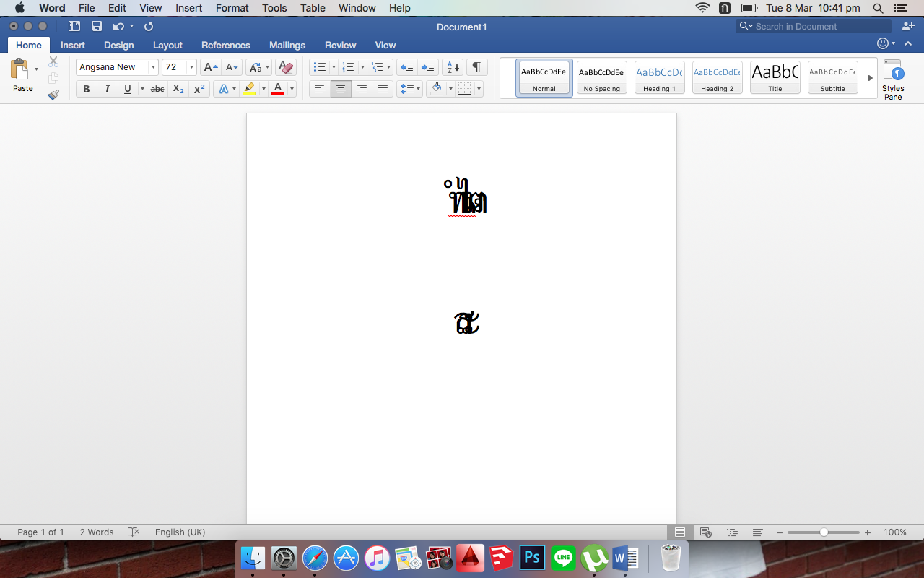Apply the Title style
The image size is (924, 578).
(775, 77)
